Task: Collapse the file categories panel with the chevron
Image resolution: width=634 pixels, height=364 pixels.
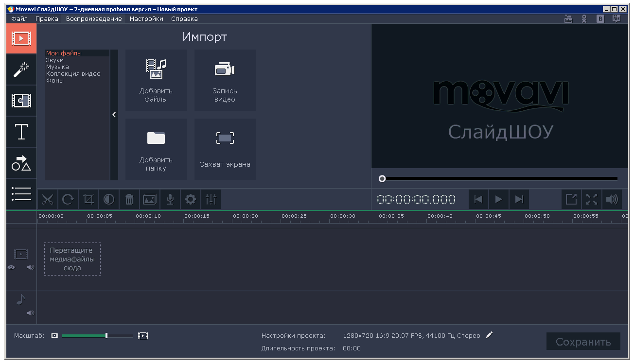Action: tap(114, 115)
